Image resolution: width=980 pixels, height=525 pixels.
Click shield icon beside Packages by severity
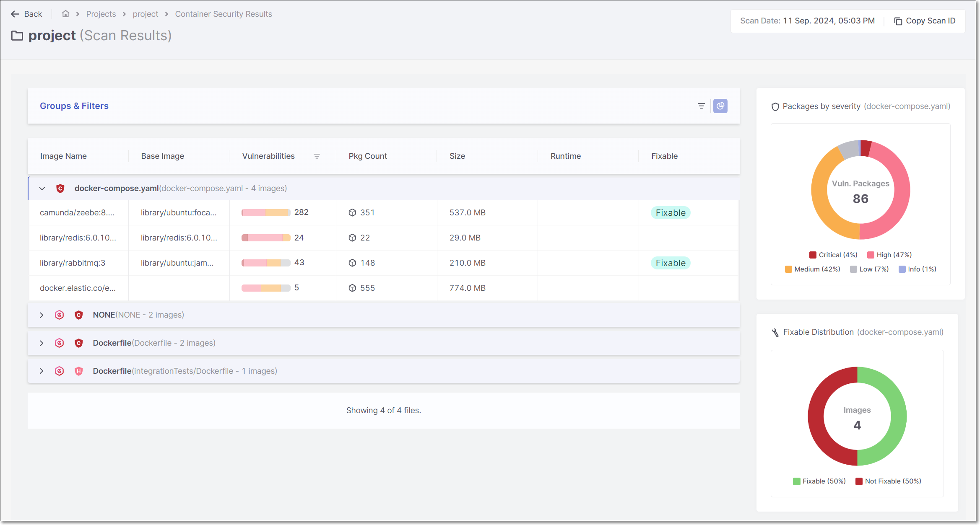(x=775, y=107)
